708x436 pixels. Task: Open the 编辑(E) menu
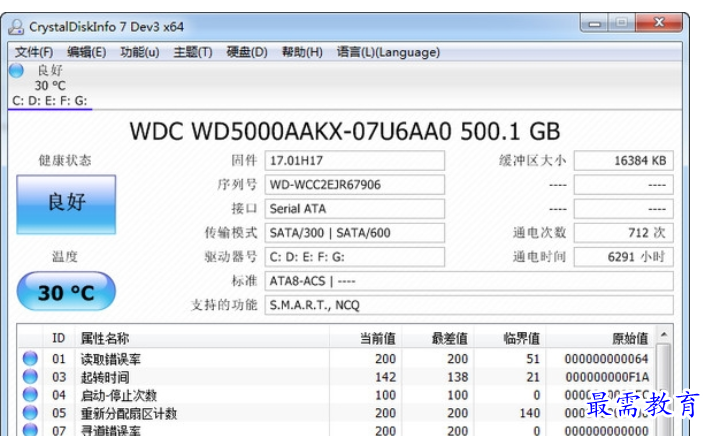[87, 52]
